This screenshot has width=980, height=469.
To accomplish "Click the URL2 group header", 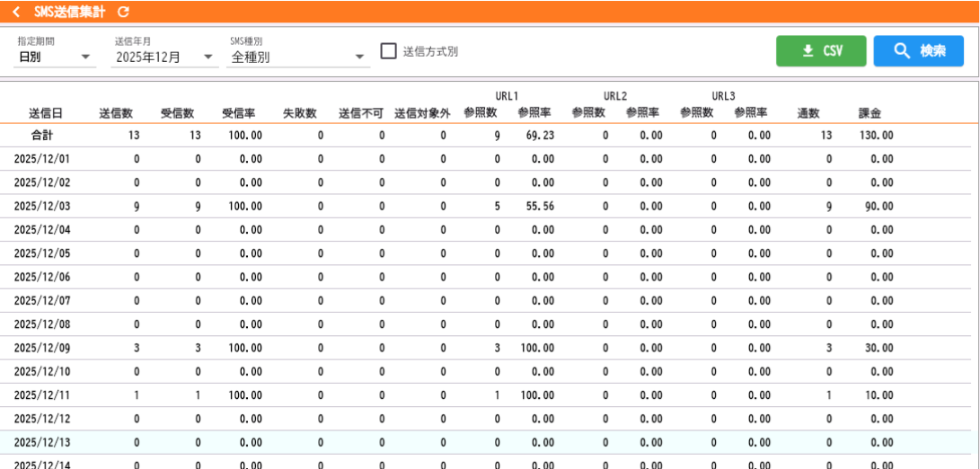I will click(x=615, y=95).
